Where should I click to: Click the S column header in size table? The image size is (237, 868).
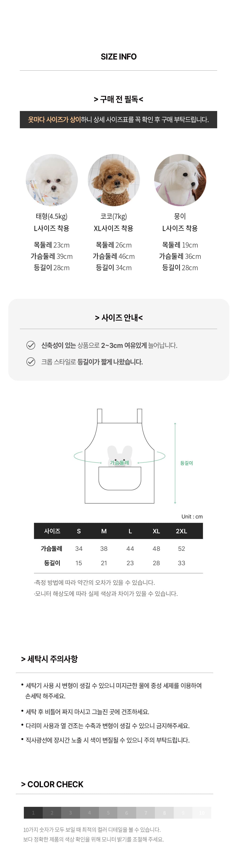(x=79, y=531)
